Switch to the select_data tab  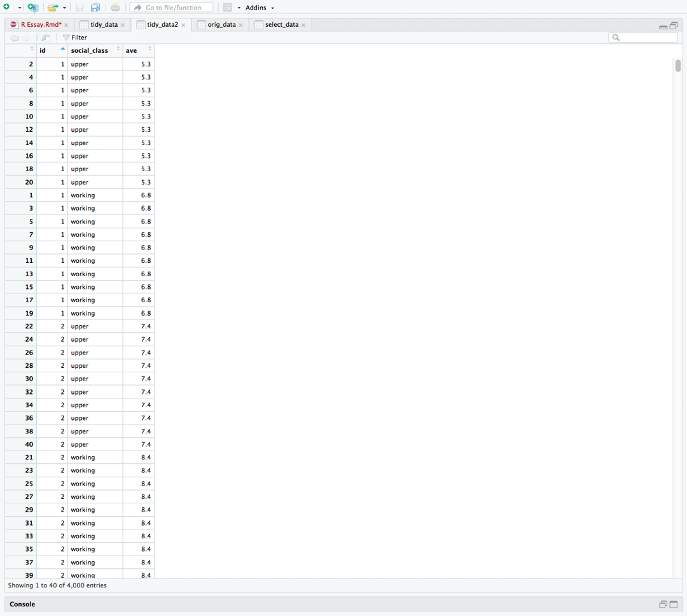tap(282, 25)
